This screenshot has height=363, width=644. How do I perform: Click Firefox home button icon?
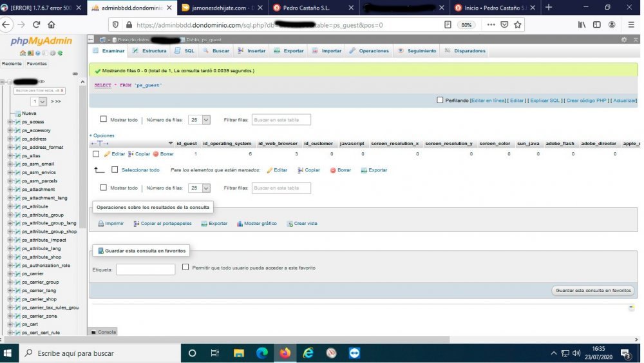[x=52, y=25]
